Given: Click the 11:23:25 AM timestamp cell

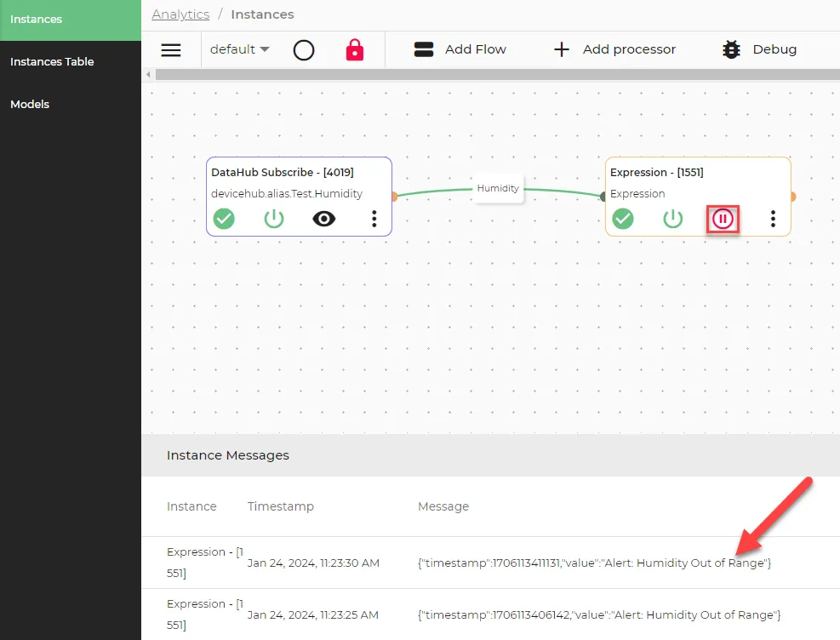Looking at the screenshot, I should [x=313, y=614].
